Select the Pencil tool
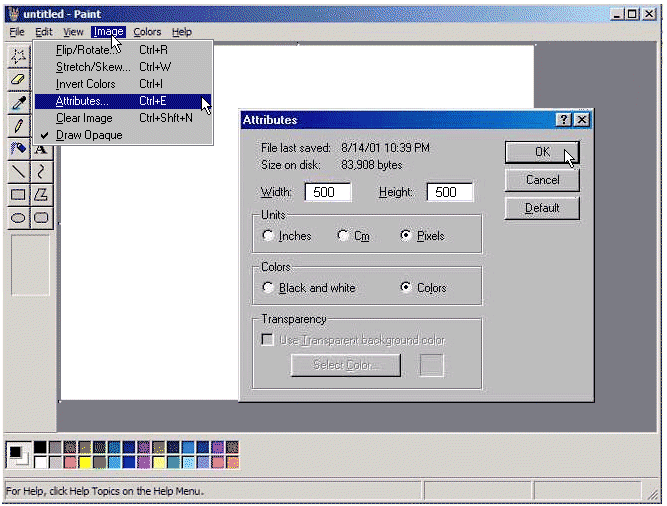Viewport: 667px width, 506px height. pyautogui.click(x=18, y=125)
